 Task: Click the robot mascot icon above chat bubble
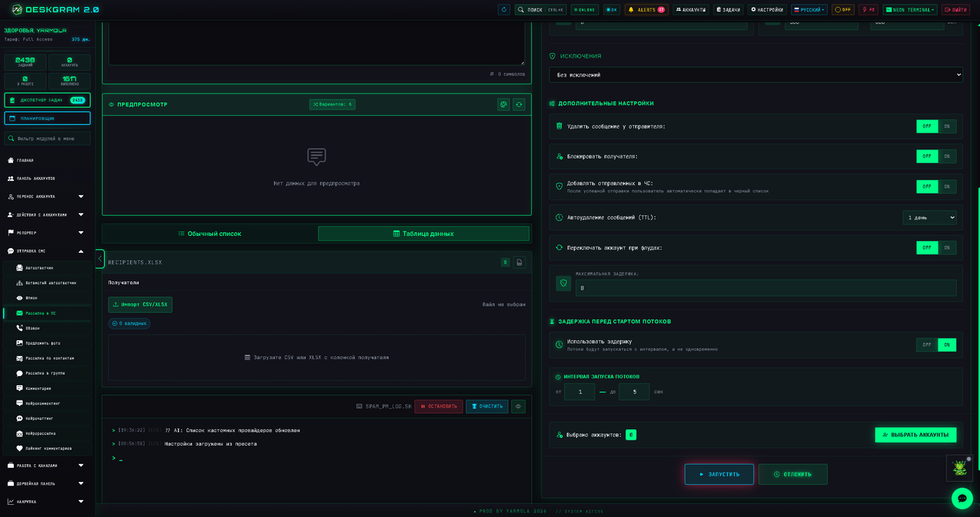(959, 467)
